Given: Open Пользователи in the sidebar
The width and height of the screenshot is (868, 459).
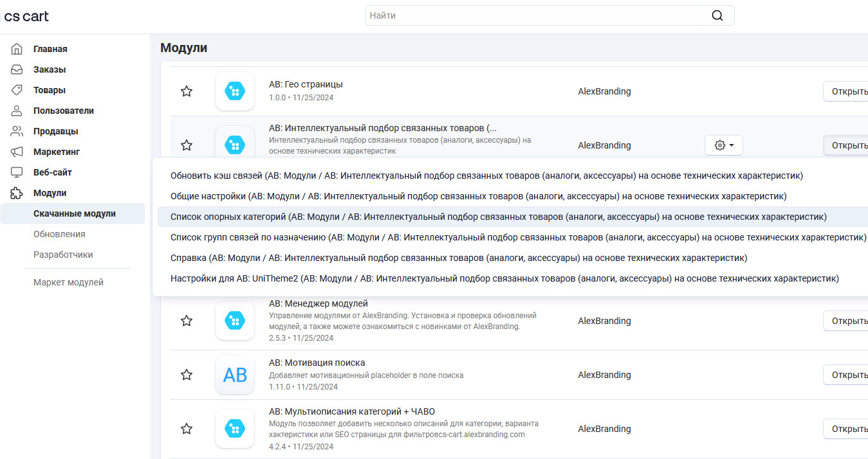Looking at the screenshot, I should click(64, 111).
